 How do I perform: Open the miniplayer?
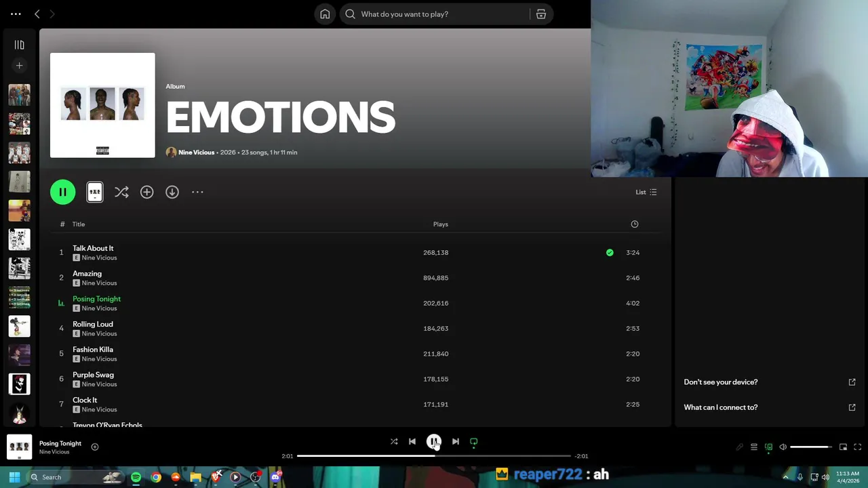(x=843, y=447)
